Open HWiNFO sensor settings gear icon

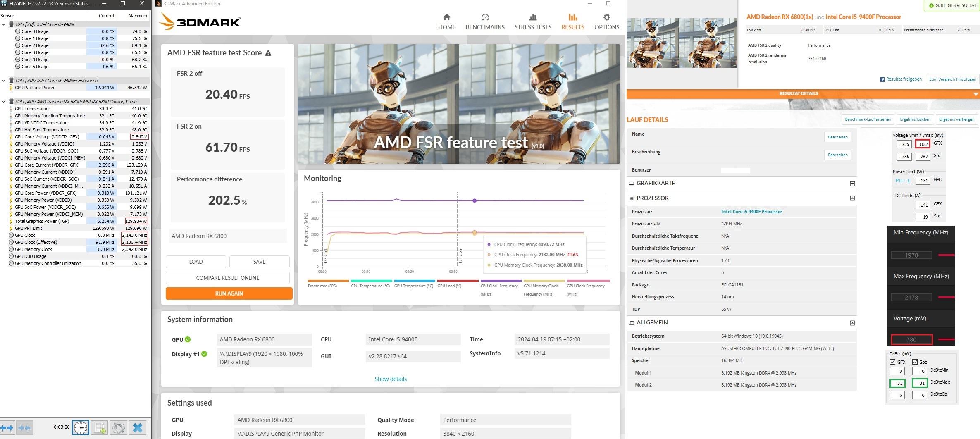click(118, 427)
